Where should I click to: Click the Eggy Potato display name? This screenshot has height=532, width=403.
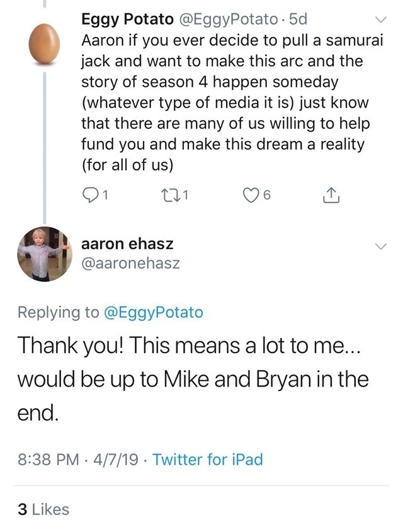point(129,19)
